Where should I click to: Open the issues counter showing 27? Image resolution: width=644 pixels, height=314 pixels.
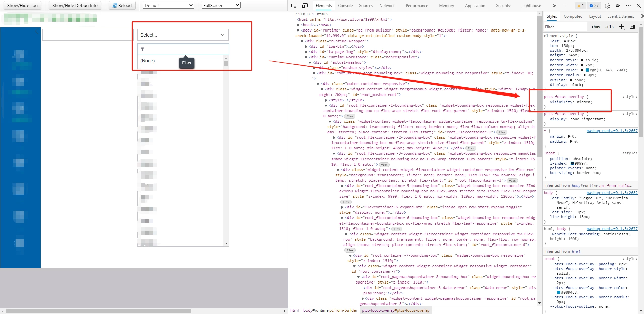pos(594,6)
